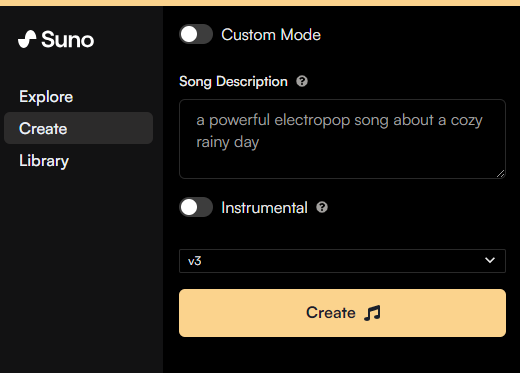Click the Suno wordmark text
Screen dimensions: 520x373
point(67,40)
